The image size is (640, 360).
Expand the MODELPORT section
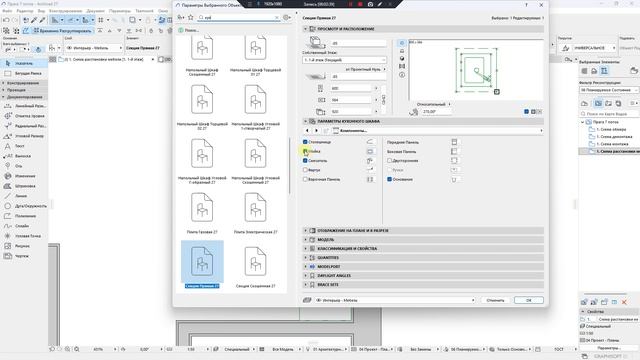pos(305,267)
